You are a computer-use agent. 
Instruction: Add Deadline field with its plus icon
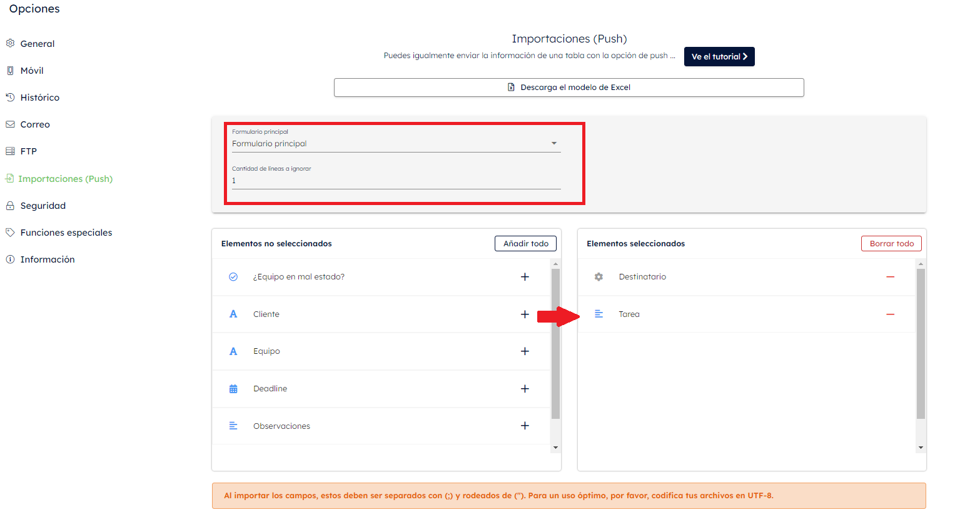[x=525, y=389]
